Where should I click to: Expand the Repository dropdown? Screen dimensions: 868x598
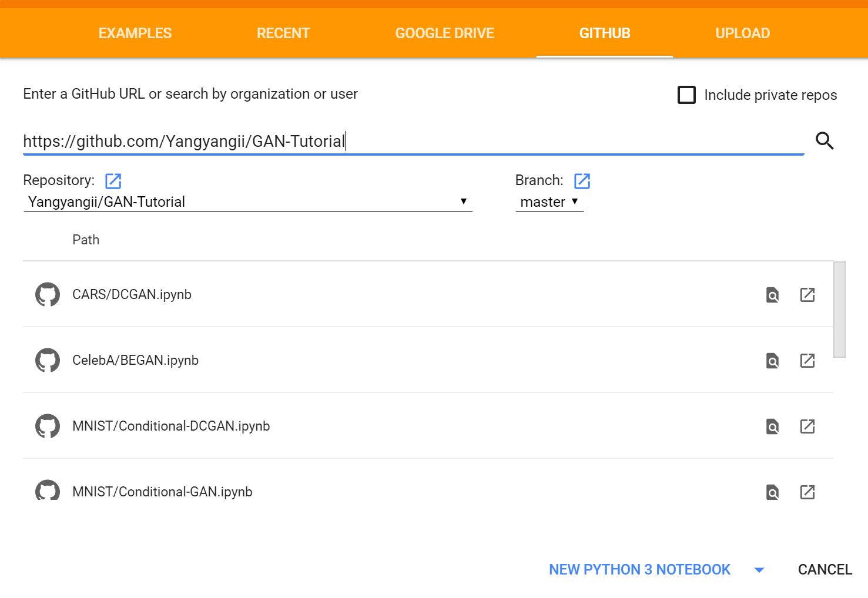point(248,202)
